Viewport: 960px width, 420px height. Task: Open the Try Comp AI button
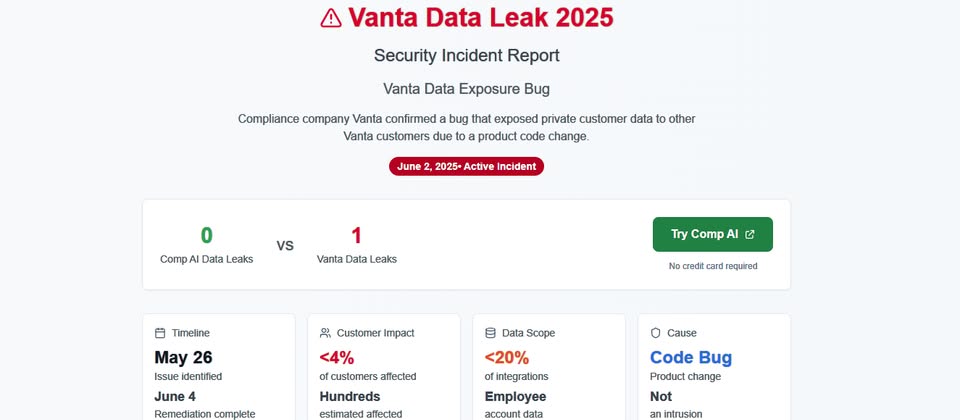pos(713,234)
